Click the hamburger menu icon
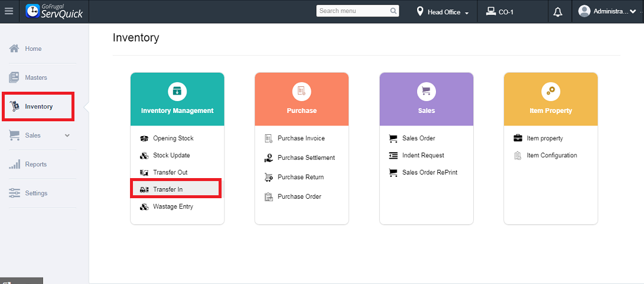The image size is (644, 284). click(9, 11)
